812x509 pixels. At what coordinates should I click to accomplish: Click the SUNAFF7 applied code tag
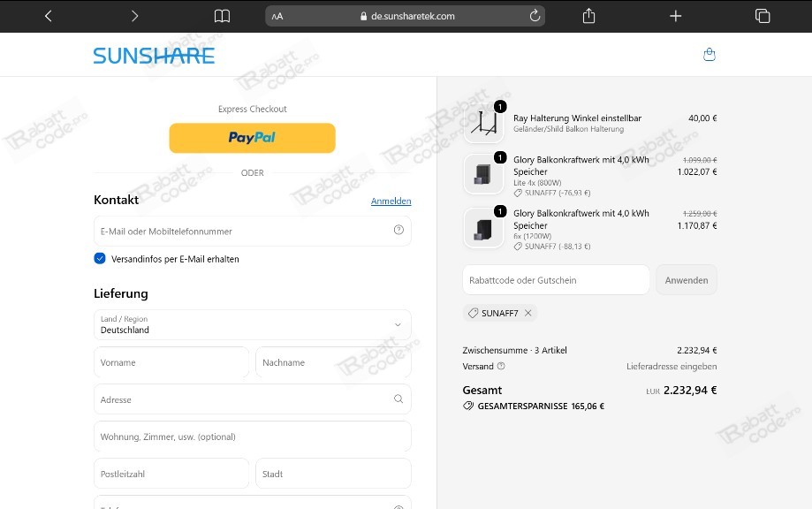[499, 313]
